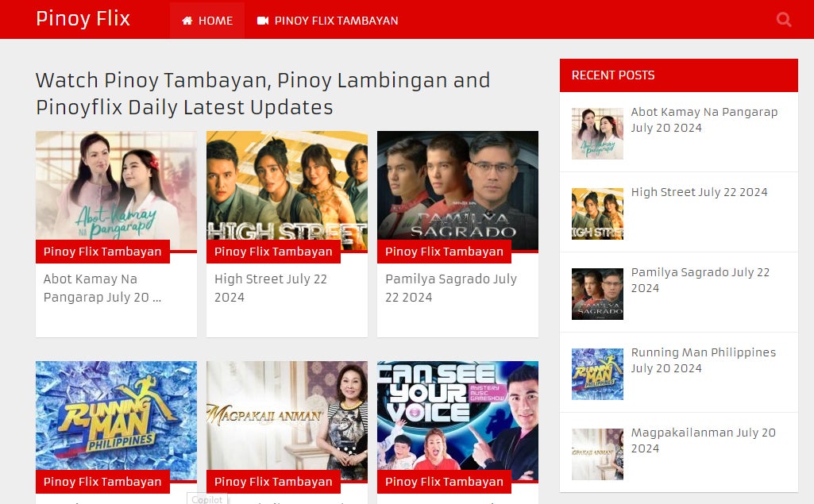
Task: Click Magpakailanman thumbnail in Recent Posts
Action: point(597,454)
